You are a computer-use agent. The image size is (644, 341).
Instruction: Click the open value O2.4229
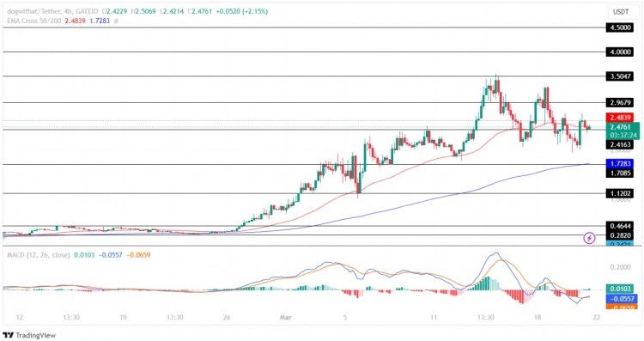(113, 11)
